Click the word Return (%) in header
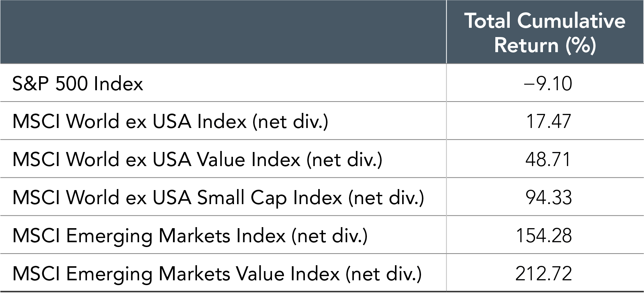644x293 pixels. (545, 45)
